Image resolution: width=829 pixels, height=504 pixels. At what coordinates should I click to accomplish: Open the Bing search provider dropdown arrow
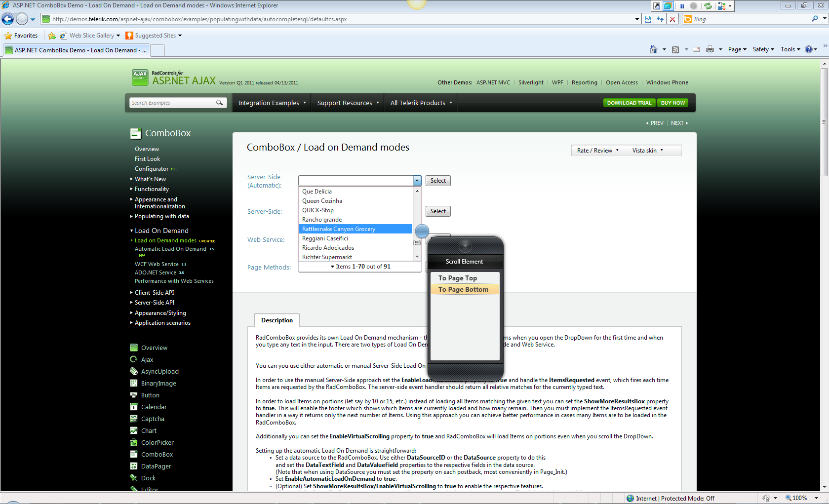click(825, 19)
